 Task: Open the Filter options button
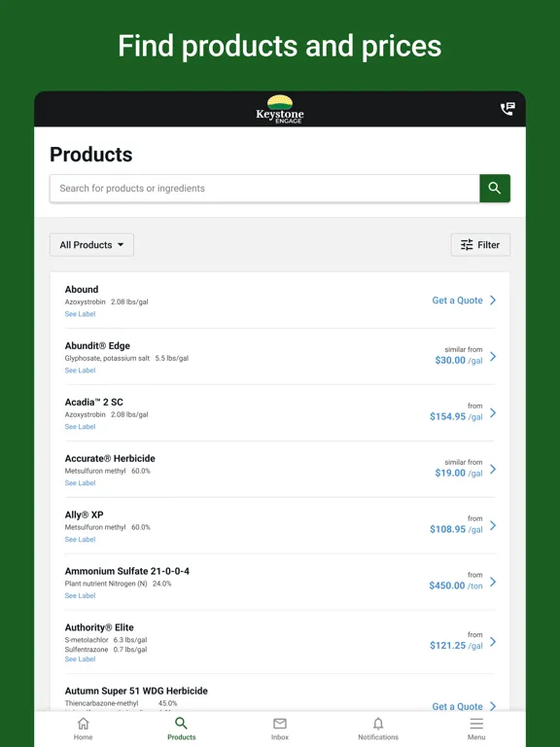coord(480,245)
